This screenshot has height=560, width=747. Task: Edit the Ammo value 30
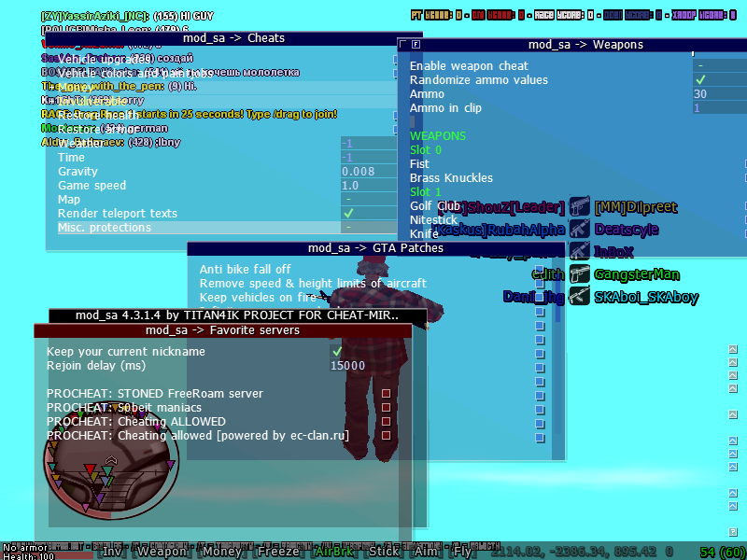719,94
